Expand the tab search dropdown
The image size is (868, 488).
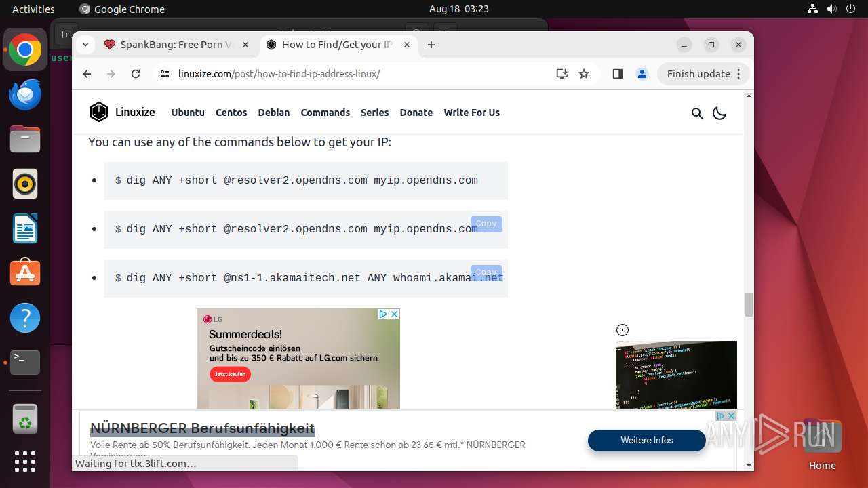85,45
